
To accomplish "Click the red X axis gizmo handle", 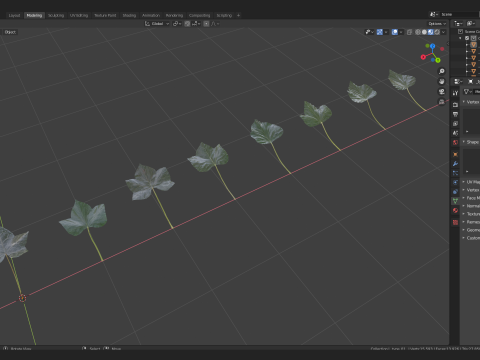I will (423, 57).
